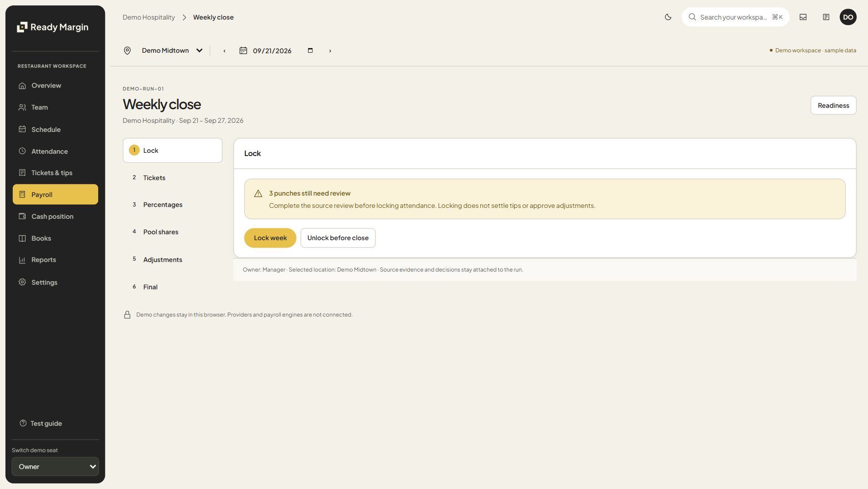Image resolution: width=868 pixels, height=489 pixels.
Task: Select step 3 Percentages
Action: point(173,205)
